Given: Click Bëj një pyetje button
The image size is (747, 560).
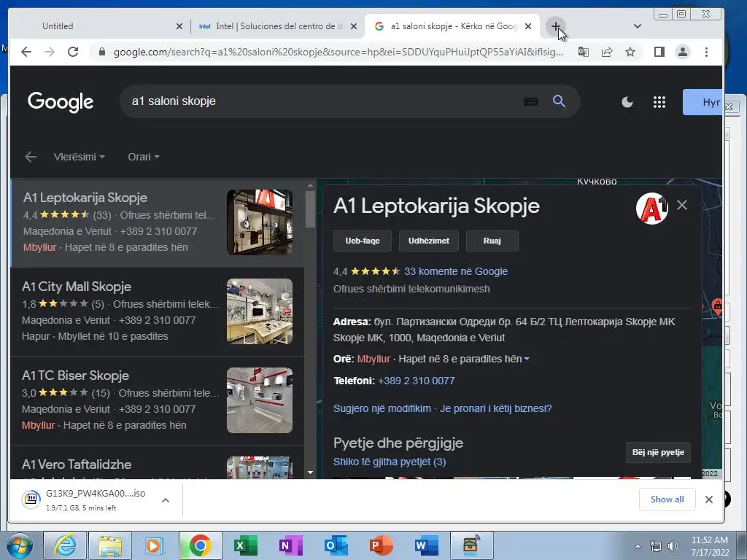Looking at the screenshot, I should coord(658,452).
